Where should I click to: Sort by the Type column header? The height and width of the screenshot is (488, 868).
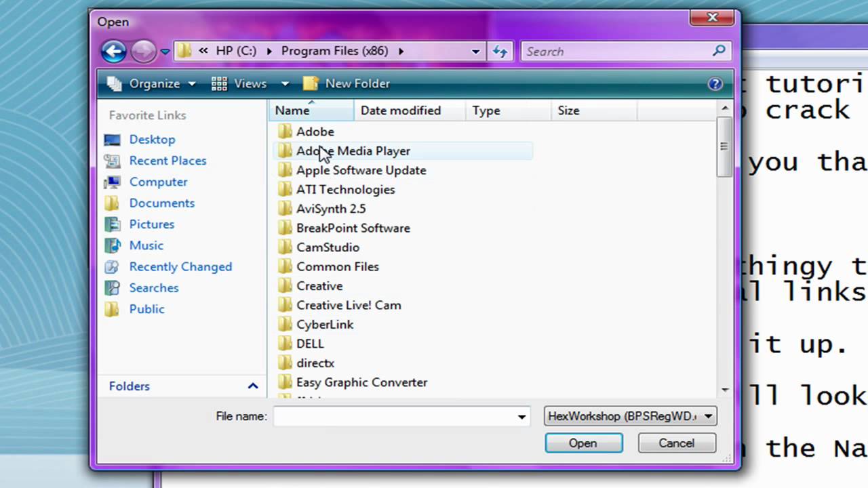(509, 110)
